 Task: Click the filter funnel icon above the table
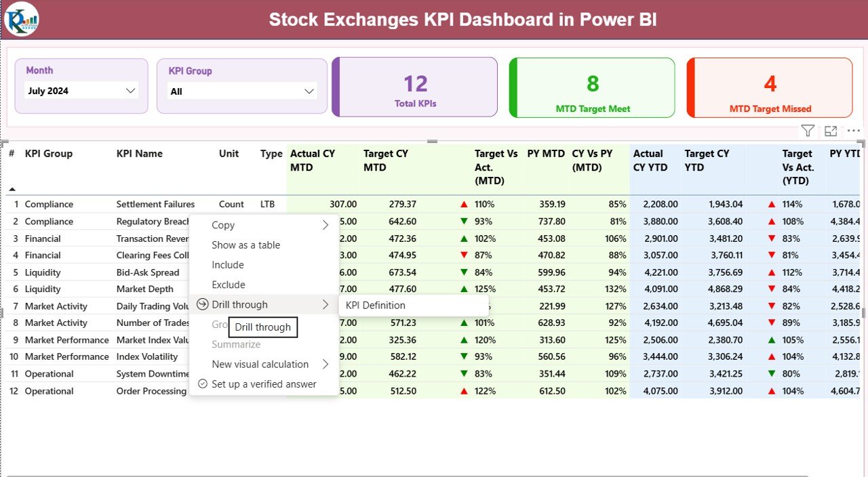[x=807, y=130]
